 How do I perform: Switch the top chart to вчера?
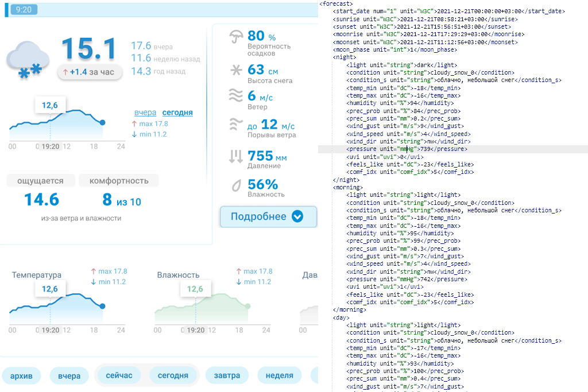click(145, 112)
